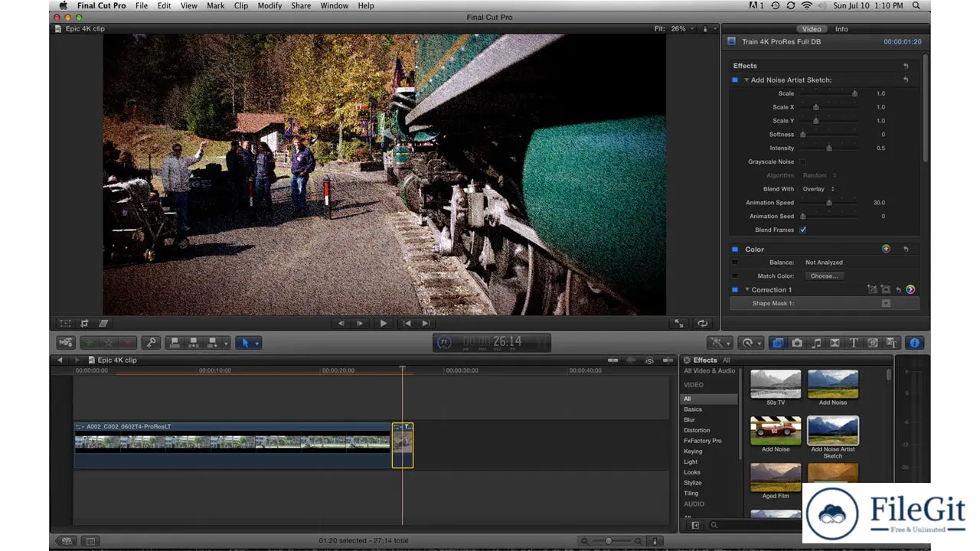Image resolution: width=980 pixels, height=551 pixels.
Task: Toggle viewer full screen playback
Action: pyautogui.click(x=679, y=324)
